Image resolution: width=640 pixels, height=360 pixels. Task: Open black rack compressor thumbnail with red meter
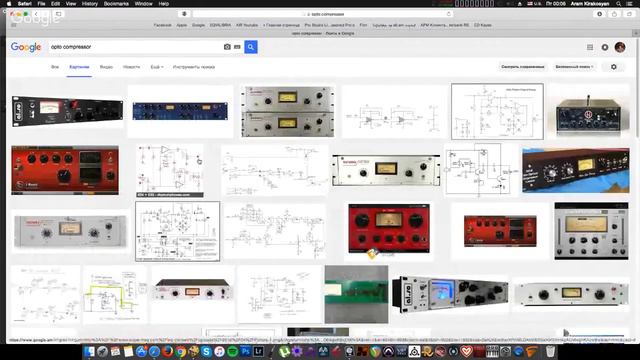(x=67, y=111)
